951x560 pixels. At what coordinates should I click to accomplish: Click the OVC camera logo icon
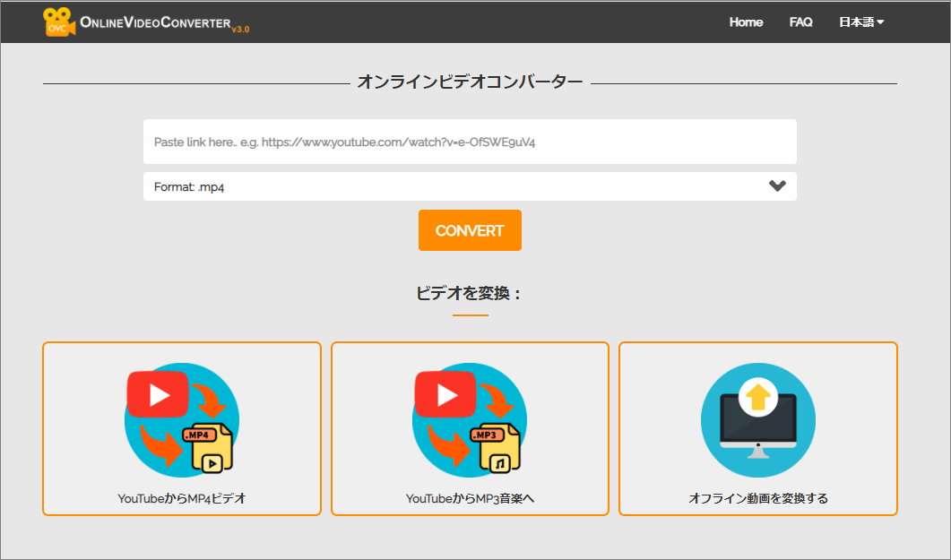[59, 22]
